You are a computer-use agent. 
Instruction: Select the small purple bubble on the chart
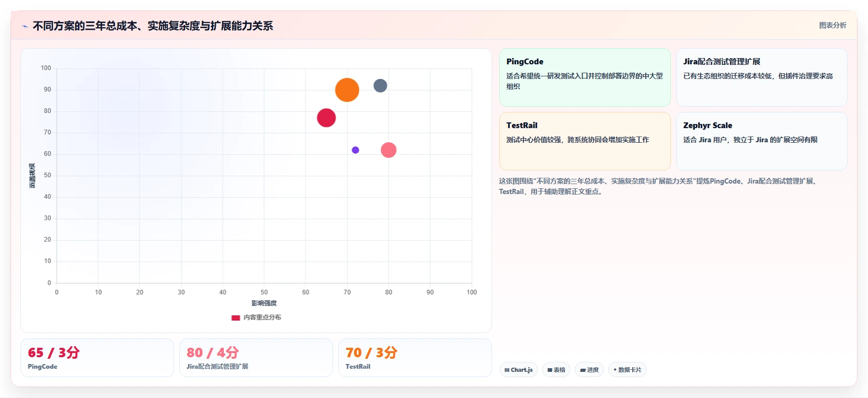(356, 150)
